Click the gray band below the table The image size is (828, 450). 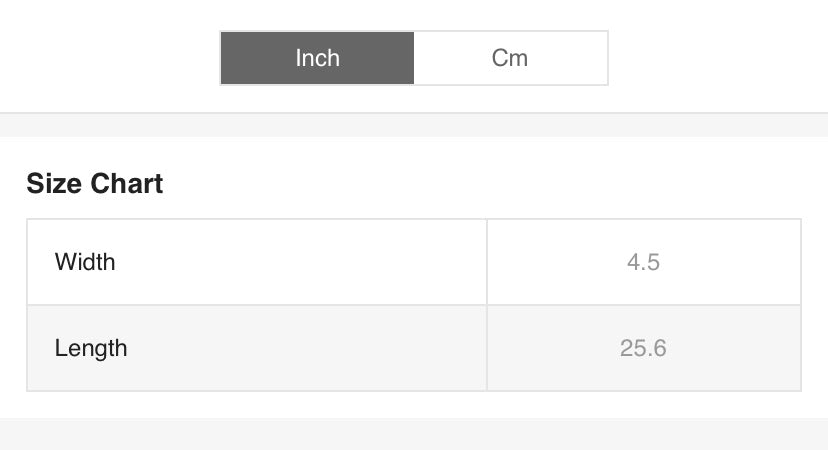tap(414, 434)
